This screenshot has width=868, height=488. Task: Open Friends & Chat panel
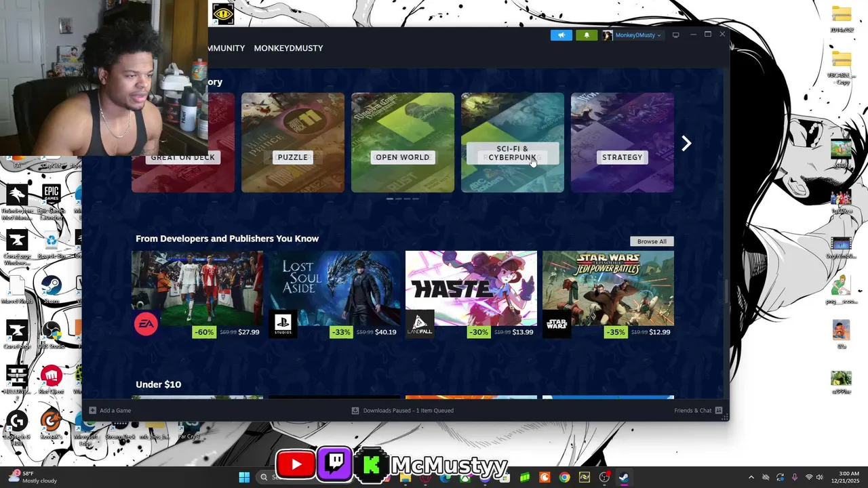698,410
